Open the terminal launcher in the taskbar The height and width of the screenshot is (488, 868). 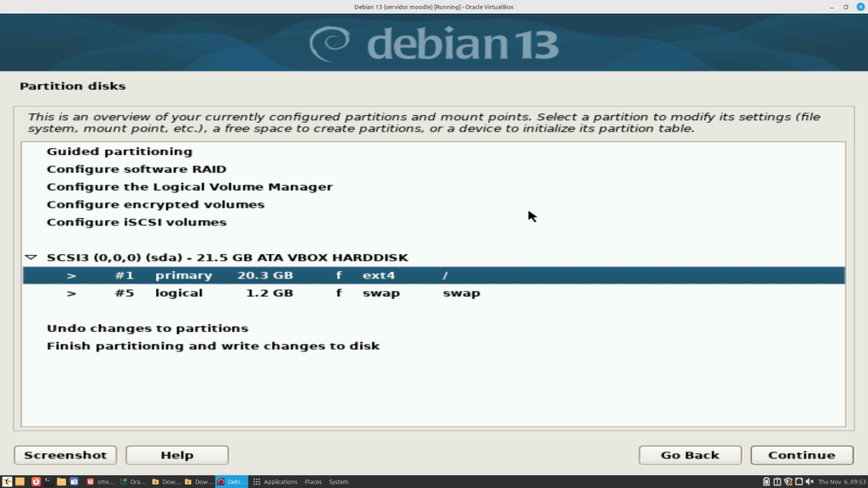tap(48, 481)
